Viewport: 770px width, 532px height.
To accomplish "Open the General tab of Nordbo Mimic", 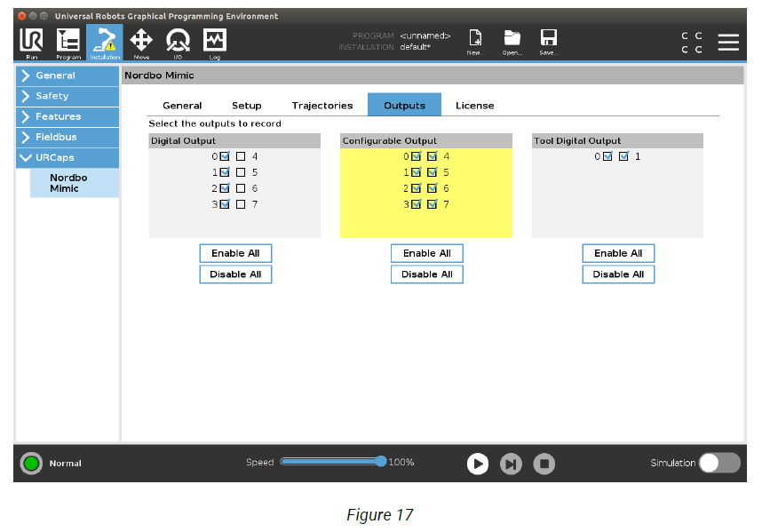I will (x=182, y=106).
